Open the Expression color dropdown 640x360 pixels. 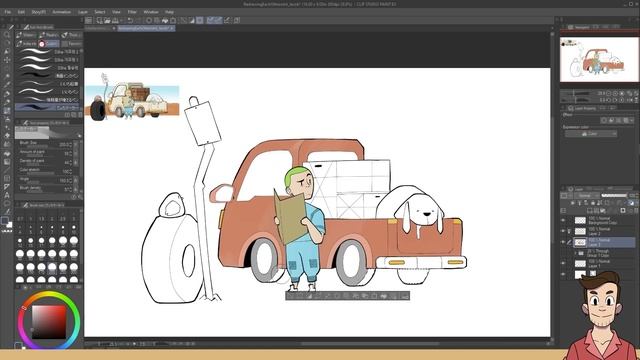tap(591, 134)
